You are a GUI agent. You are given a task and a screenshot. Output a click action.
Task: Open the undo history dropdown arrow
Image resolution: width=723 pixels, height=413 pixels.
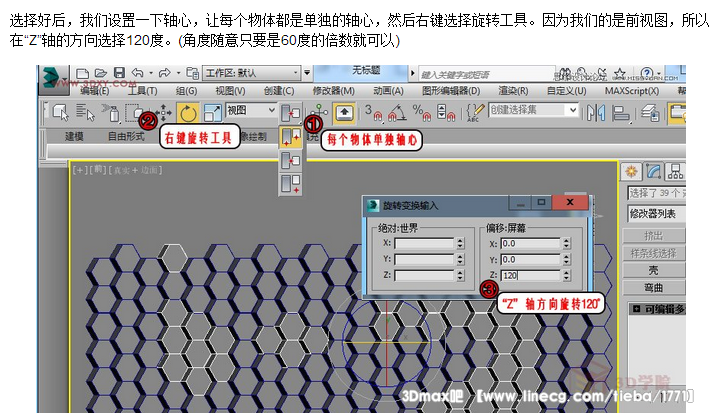point(151,73)
